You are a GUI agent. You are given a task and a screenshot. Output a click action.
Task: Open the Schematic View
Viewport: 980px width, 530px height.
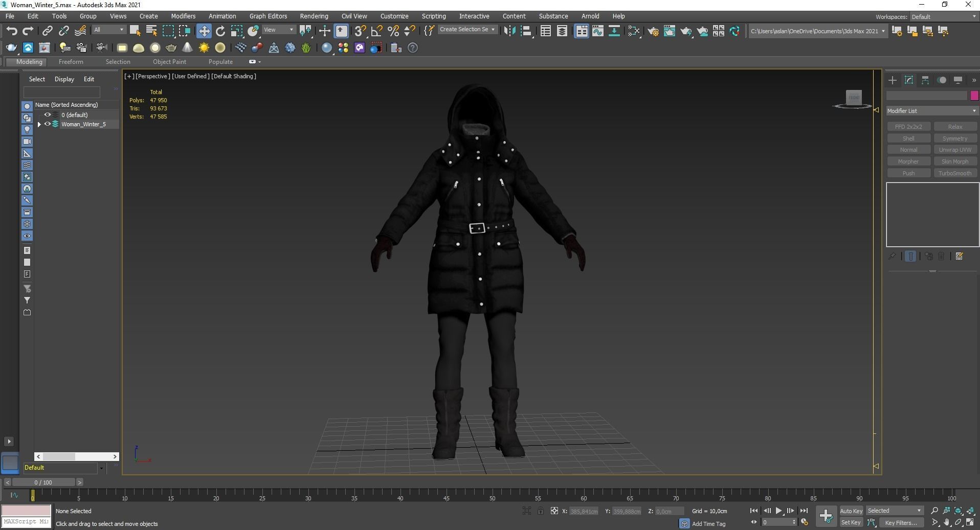(x=614, y=31)
